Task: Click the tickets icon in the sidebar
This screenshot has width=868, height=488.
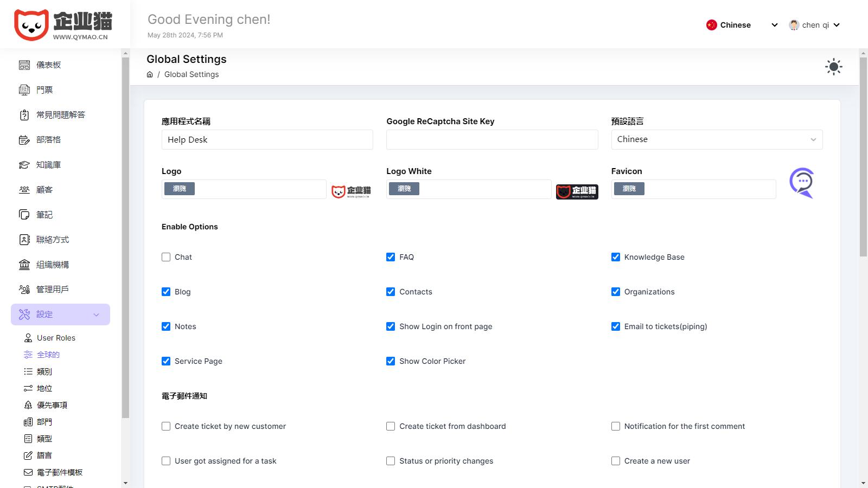Action: coord(24,90)
